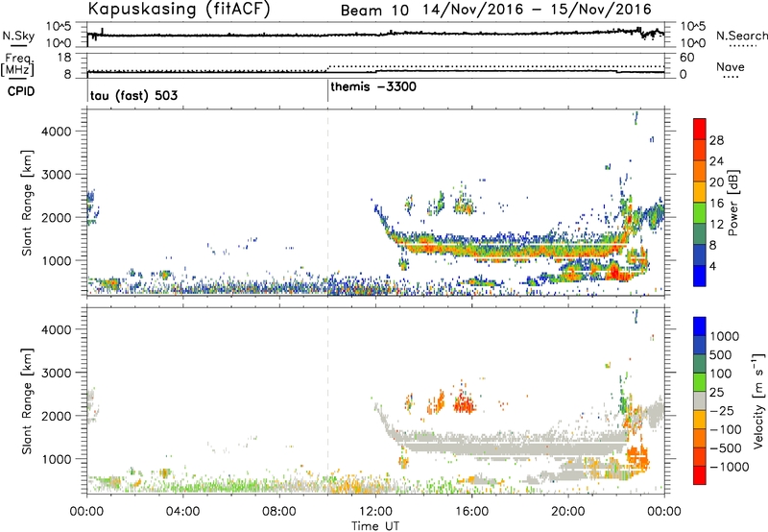Click the '1000' range tick on the velocity panel
This screenshot has height=532, width=768.
(56, 458)
